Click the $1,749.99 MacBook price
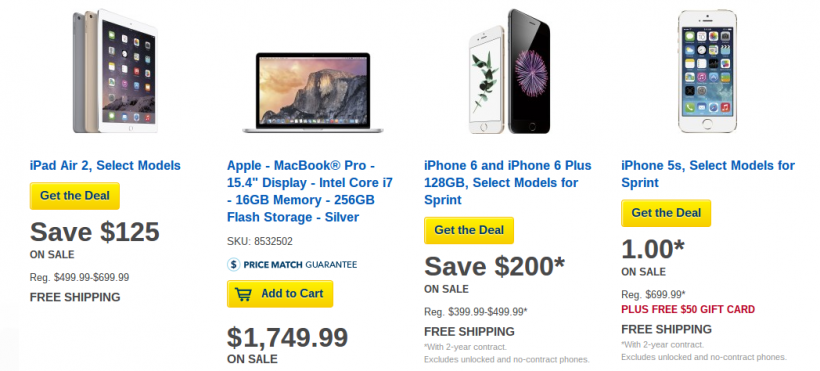820x371 pixels. coord(287,338)
